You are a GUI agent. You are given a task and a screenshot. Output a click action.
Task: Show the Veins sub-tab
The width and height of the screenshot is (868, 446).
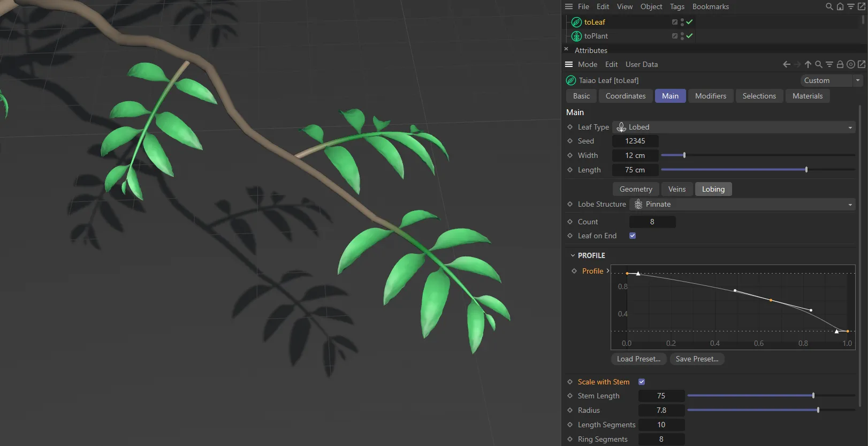click(x=677, y=189)
